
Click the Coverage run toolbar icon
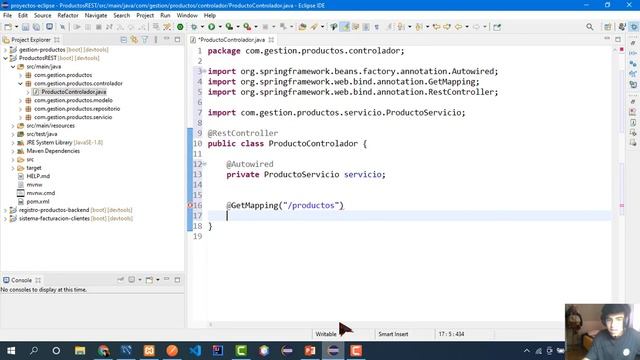pyautogui.click(x=229, y=27)
